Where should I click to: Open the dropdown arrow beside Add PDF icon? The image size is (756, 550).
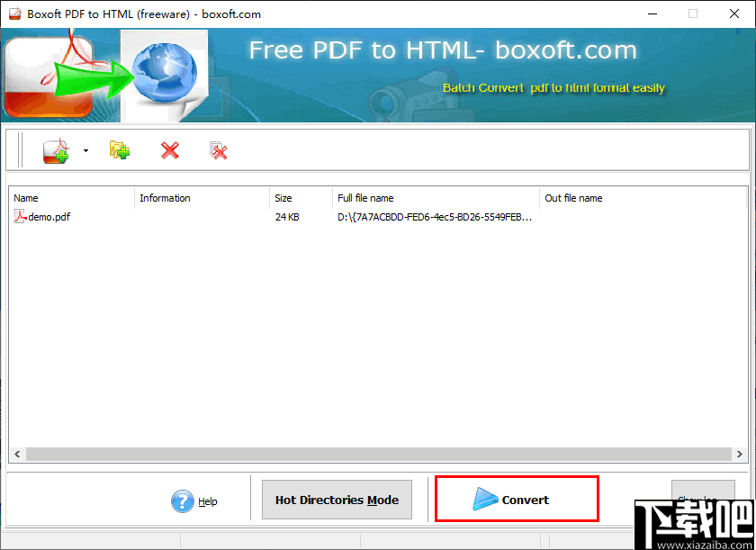tap(85, 150)
